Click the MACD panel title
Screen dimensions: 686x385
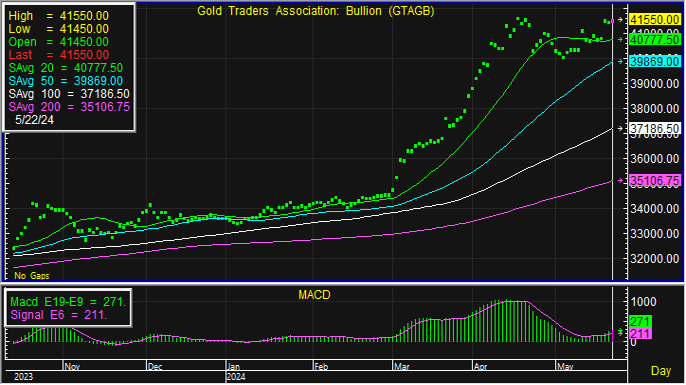(x=314, y=295)
